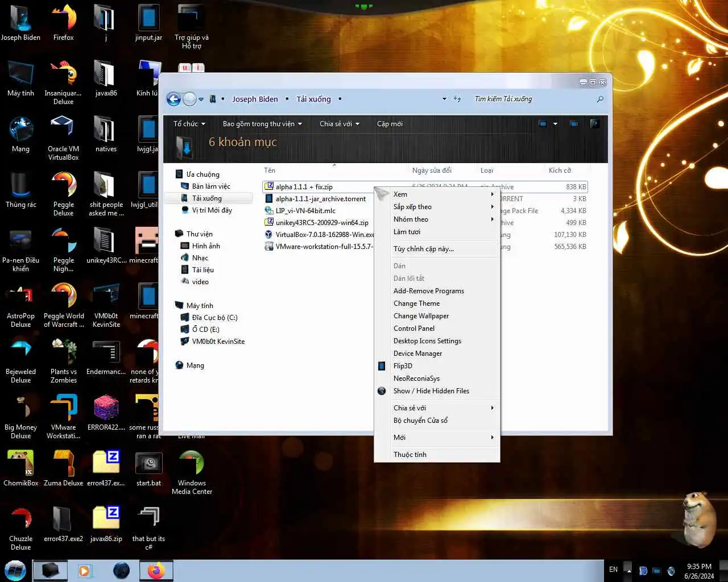728x582 pixels.
Task: Sort by the Tên column header
Action: pyautogui.click(x=334, y=171)
